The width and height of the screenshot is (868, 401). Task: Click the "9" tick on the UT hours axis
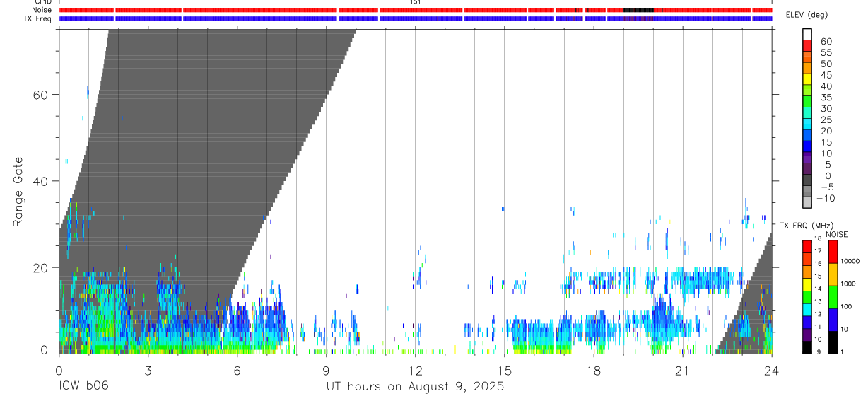pyautogui.click(x=326, y=370)
